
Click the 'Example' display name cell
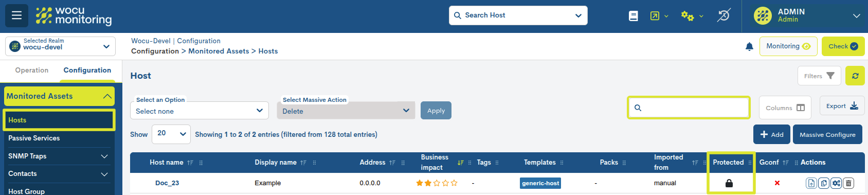click(x=268, y=183)
